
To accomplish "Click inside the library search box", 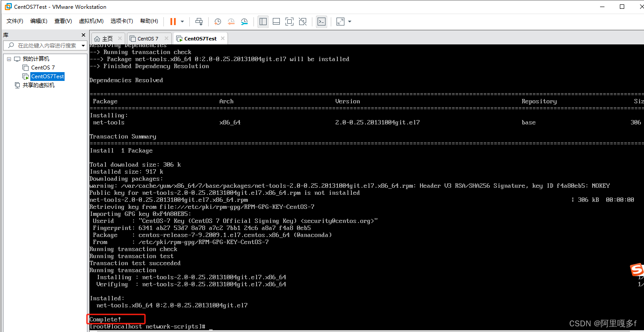I will click(x=44, y=45).
